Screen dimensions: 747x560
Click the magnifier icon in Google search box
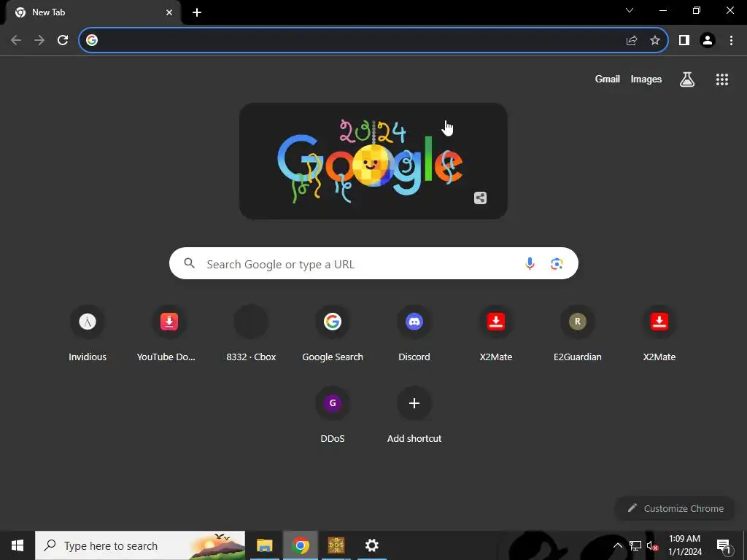(189, 263)
